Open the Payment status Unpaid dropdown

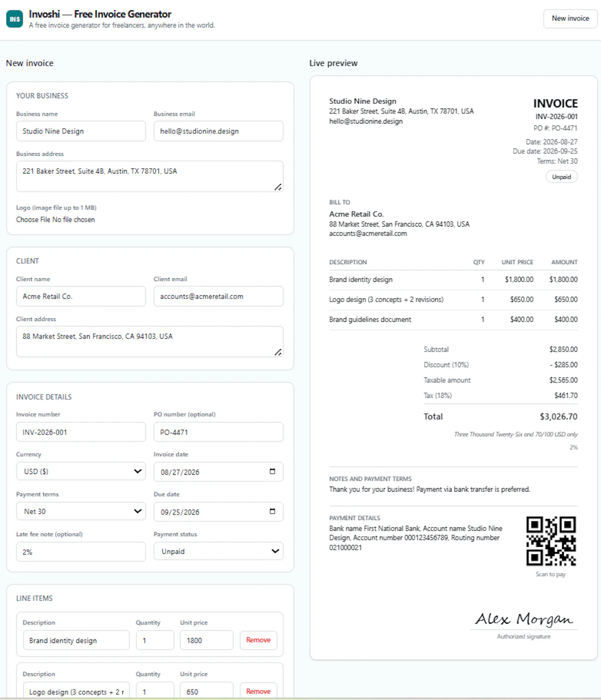[219, 551]
